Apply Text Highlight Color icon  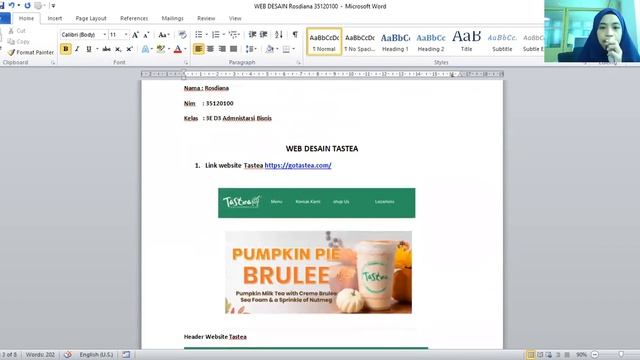tap(161, 49)
